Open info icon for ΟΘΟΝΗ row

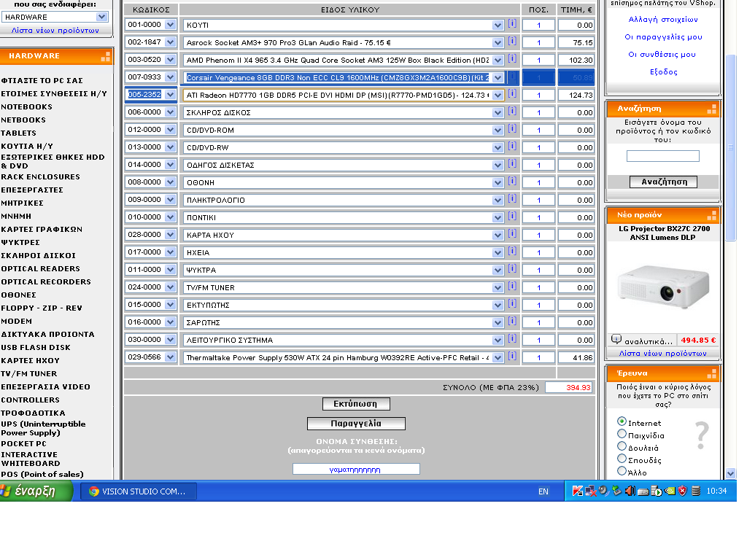tap(512, 181)
